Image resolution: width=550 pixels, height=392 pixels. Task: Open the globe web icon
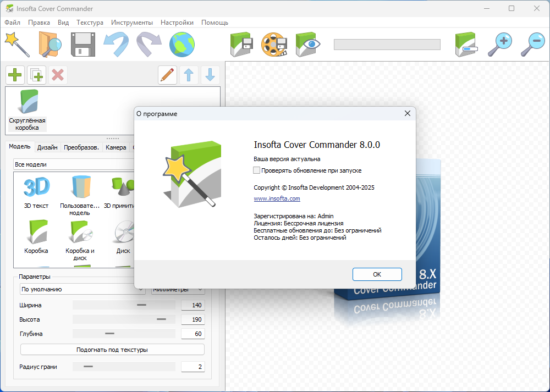point(182,44)
